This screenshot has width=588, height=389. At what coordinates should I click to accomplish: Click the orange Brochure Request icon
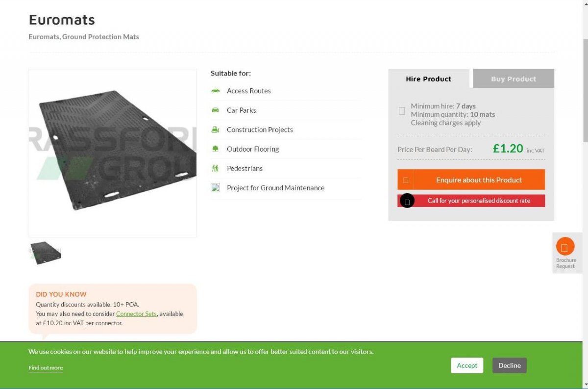565,246
